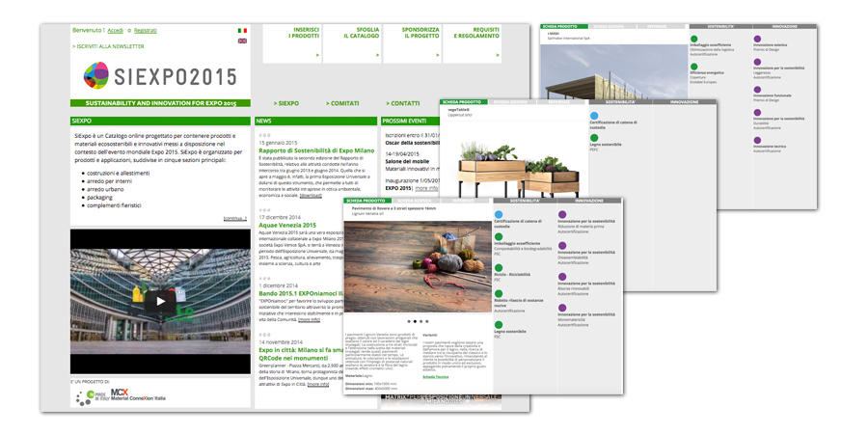Switch site language with the Italian flag
868x434 pixels.
(x=242, y=31)
